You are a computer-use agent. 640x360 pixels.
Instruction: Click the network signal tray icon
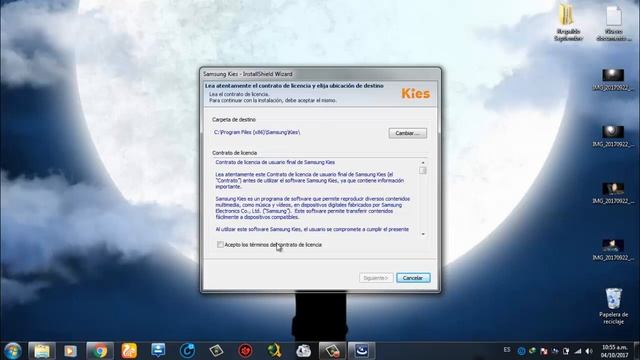pyautogui.click(x=578, y=351)
